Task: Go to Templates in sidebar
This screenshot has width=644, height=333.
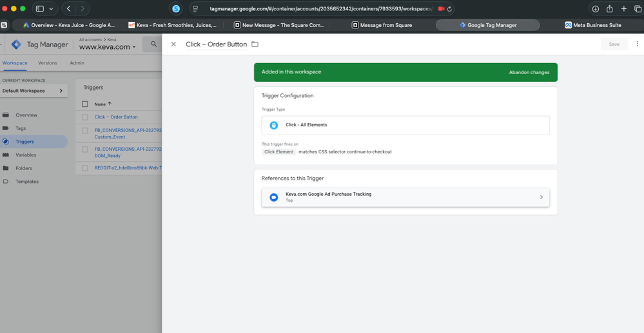Action: 27,182
